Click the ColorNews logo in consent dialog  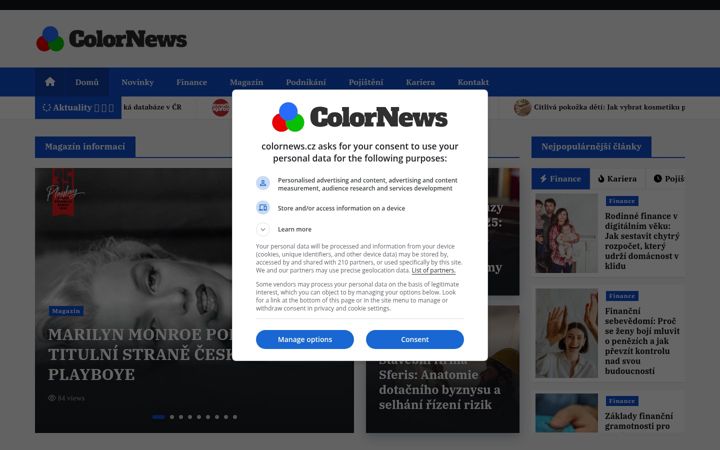pos(360,117)
